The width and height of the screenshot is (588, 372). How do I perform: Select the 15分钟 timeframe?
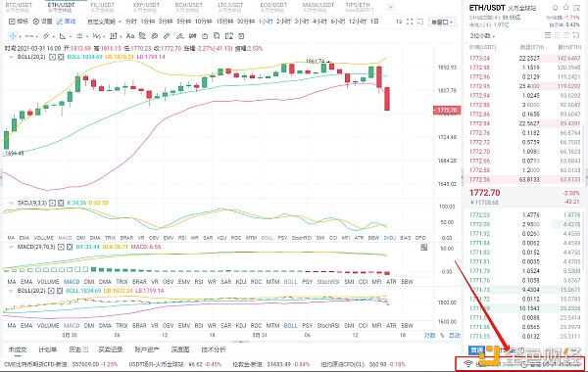tap(224, 22)
